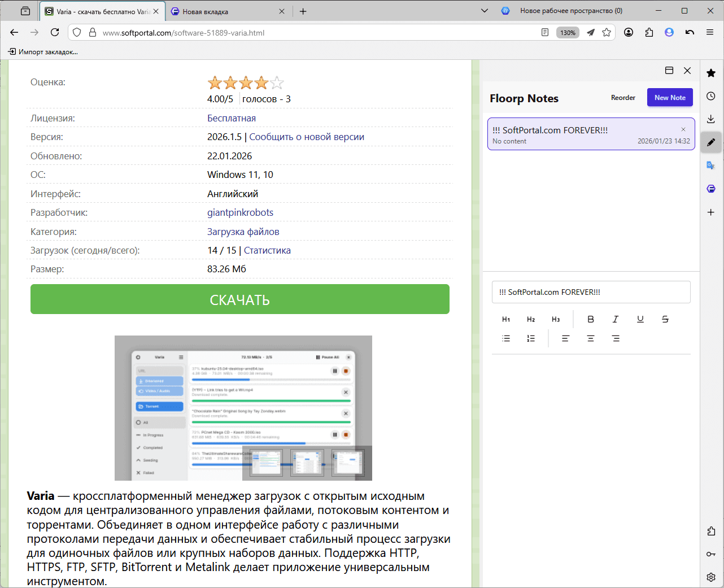Open the 'Загрузка файлов' category link

coord(243,232)
